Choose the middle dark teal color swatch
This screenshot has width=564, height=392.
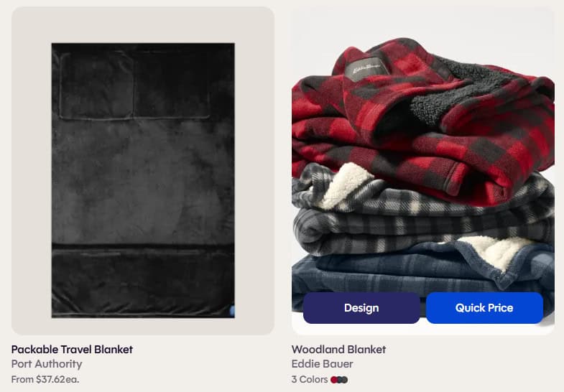(339, 380)
